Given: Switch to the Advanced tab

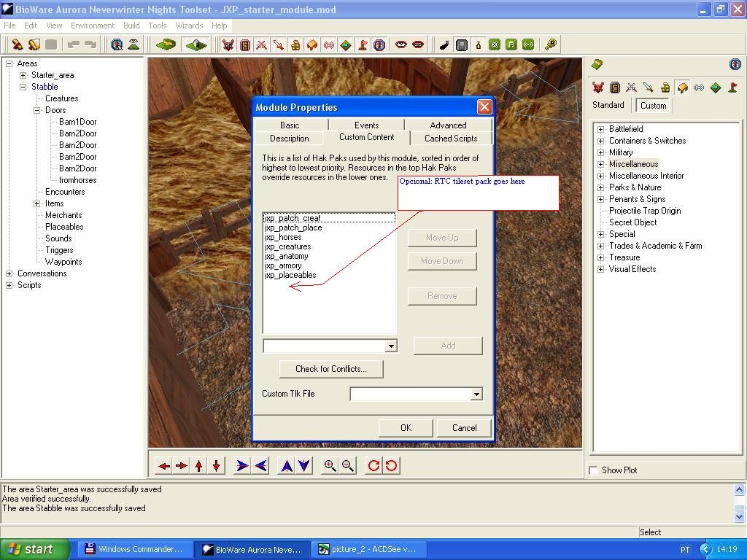Looking at the screenshot, I should point(448,125).
